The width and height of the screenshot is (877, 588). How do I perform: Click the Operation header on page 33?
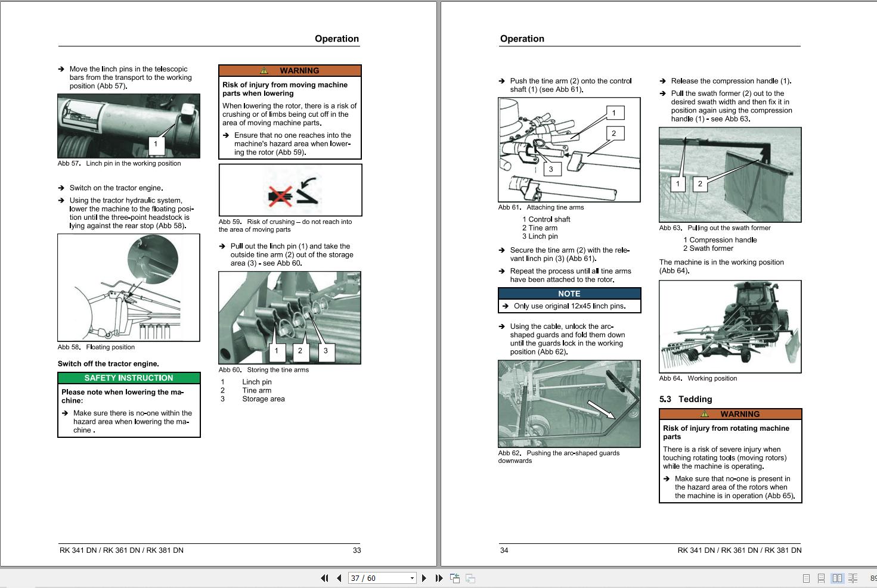336,38
